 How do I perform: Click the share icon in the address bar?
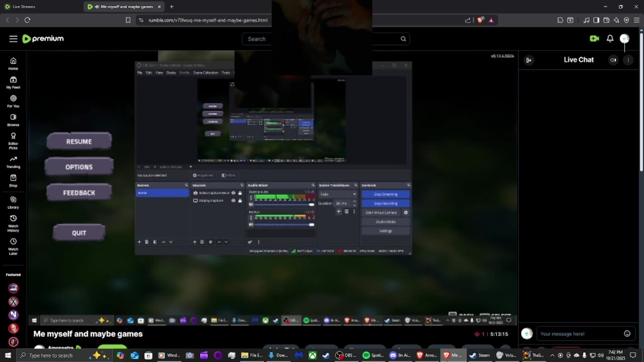(468, 20)
